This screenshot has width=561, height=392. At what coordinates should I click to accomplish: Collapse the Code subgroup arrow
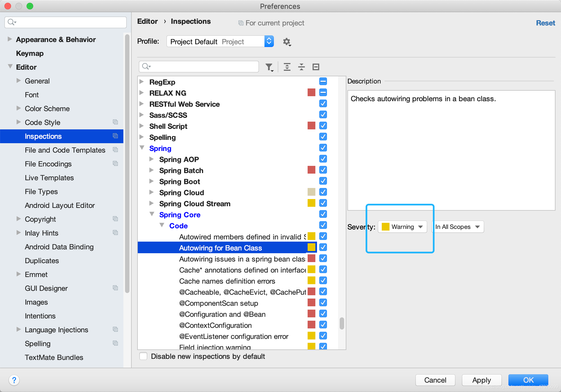point(162,225)
